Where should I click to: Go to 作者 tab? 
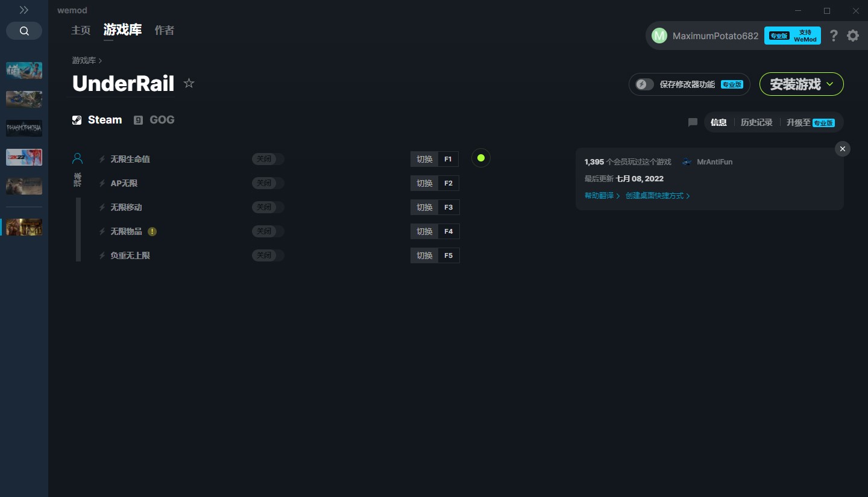(x=165, y=30)
